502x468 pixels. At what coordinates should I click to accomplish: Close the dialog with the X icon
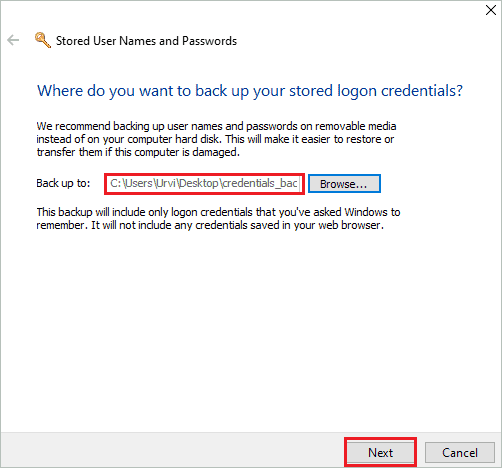(x=491, y=10)
